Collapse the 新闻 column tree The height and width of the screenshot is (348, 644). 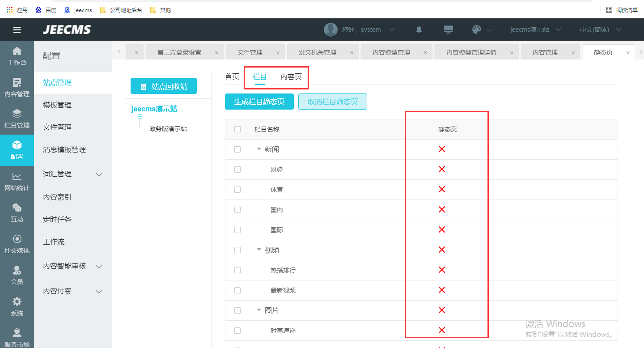pos(259,149)
